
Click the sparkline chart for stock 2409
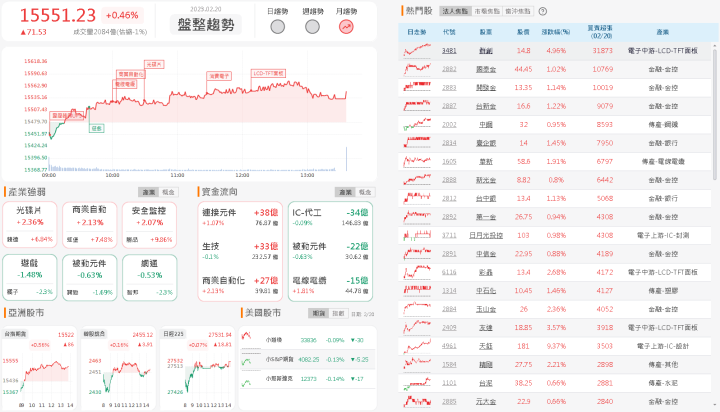[417, 327]
